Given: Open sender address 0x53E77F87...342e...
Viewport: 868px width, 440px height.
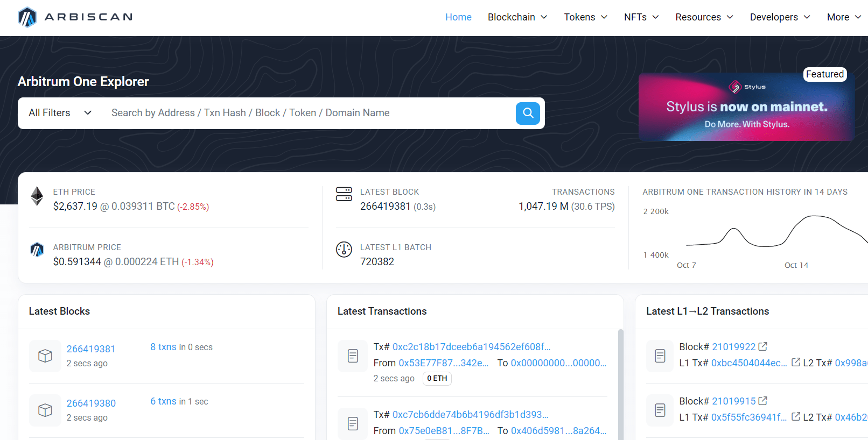Looking at the screenshot, I should click(x=444, y=363).
